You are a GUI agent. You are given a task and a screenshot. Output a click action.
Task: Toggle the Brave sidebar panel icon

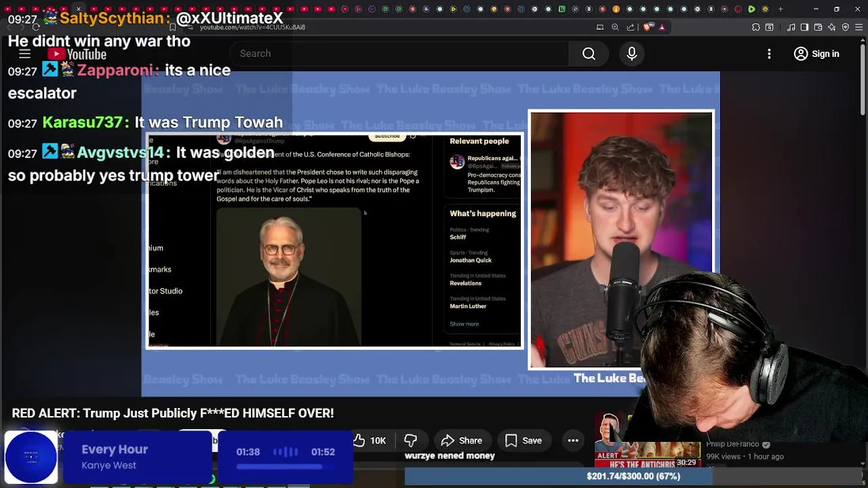(804, 27)
